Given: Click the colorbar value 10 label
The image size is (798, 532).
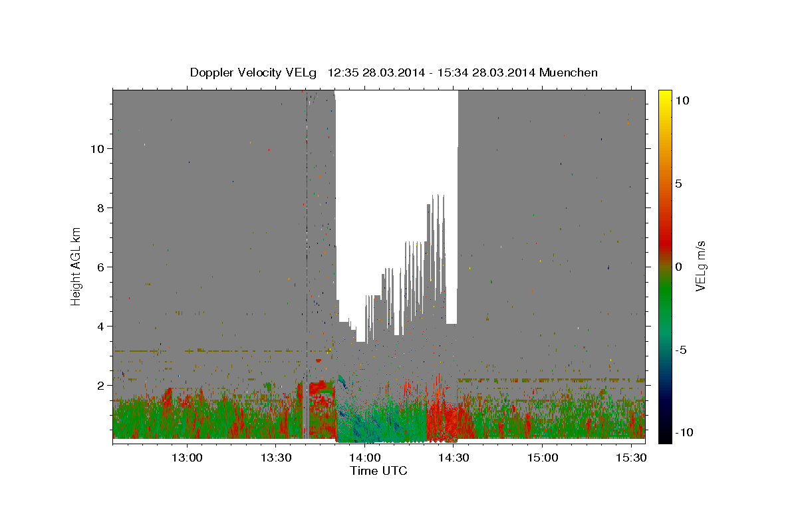Looking at the screenshot, I should tap(682, 100).
